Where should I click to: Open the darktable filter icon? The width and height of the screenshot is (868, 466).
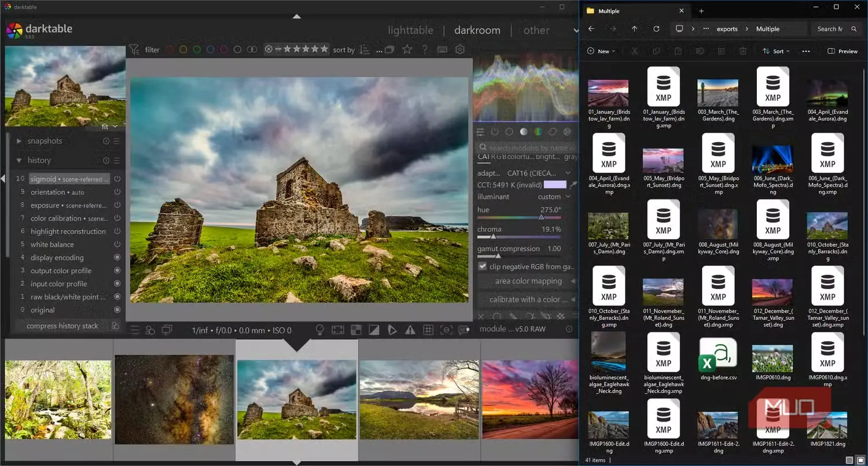click(x=134, y=50)
